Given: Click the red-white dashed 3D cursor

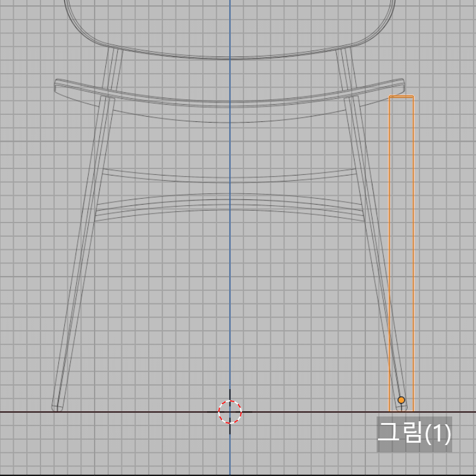Looking at the screenshot, I should pos(230,412).
